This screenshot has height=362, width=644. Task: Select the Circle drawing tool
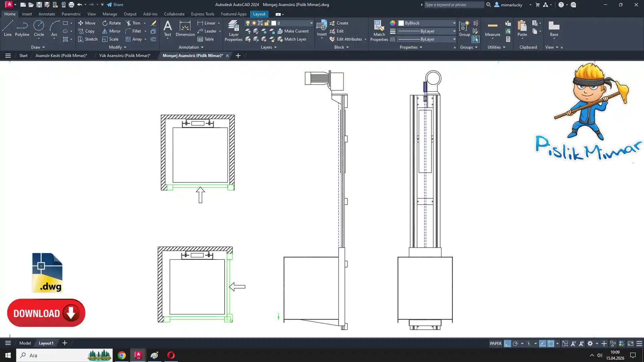coord(39,28)
